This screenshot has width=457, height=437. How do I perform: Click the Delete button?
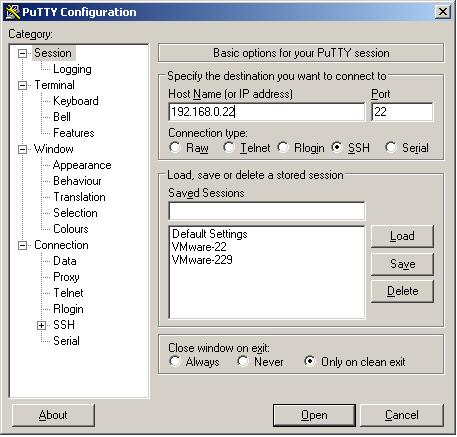point(402,291)
